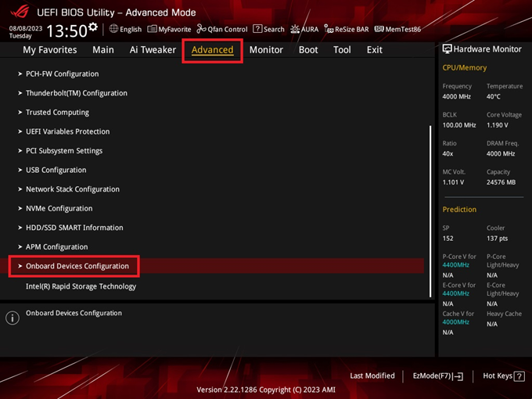Open HDD/SSD SMART Information entry
The image size is (532, 399).
pyautogui.click(x=74, y=228)
